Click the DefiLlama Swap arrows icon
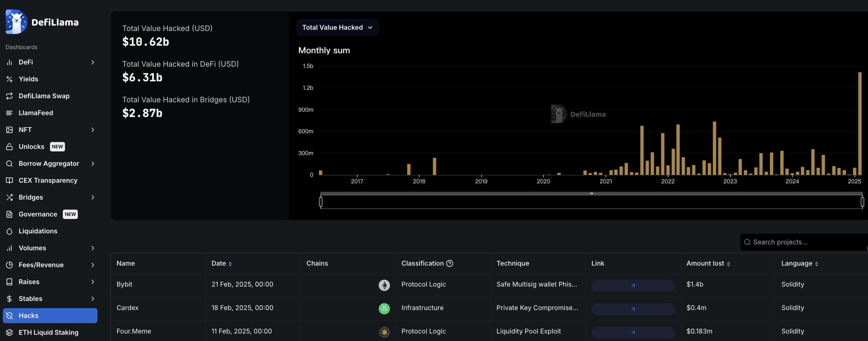The image size is (868, 341). 9,96
